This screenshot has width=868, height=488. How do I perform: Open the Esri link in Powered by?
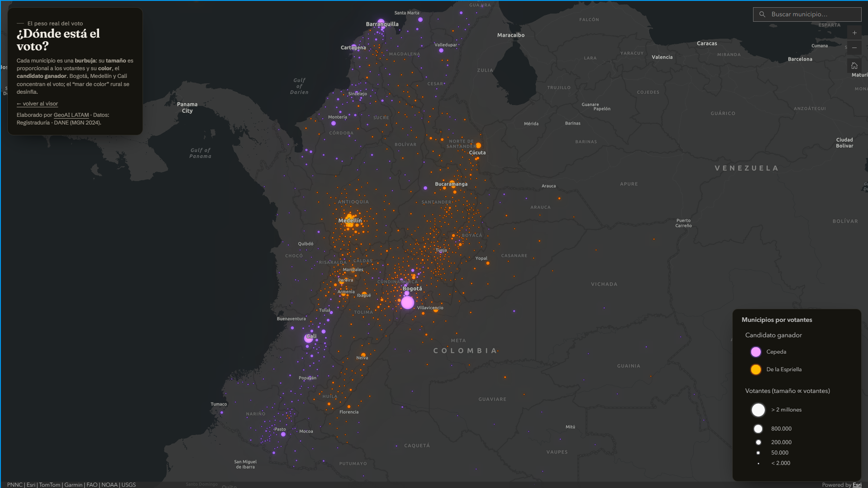(857, 485)
